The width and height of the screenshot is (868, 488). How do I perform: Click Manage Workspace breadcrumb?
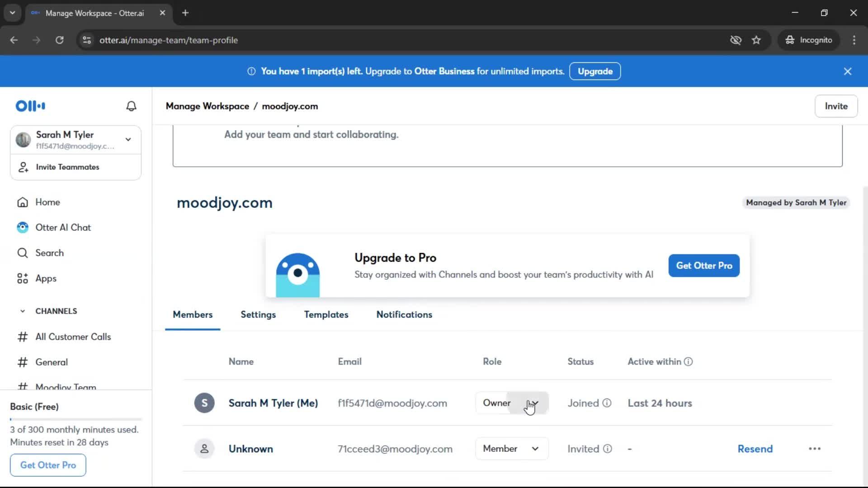pyautogui.click(x=207, y=106)
